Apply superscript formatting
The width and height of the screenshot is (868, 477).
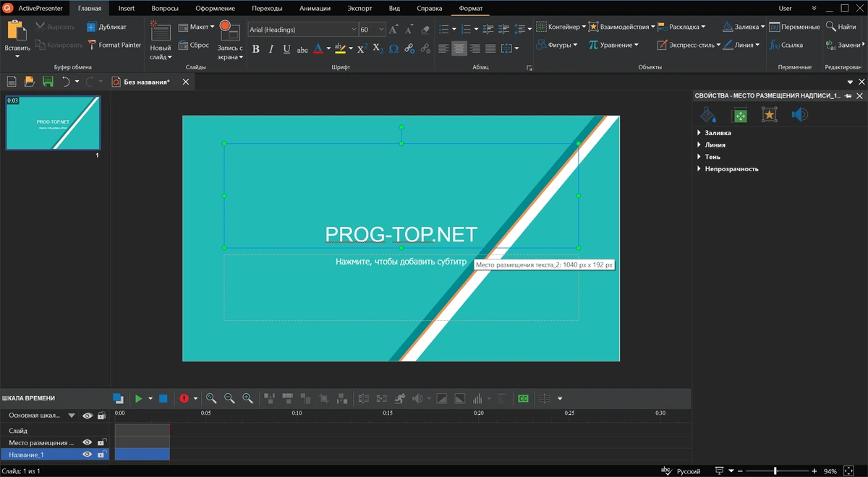pos(362,48)
